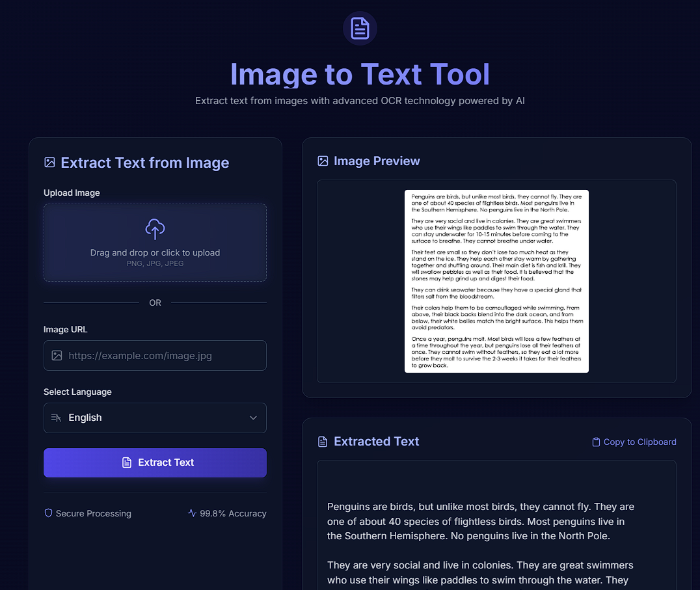Open the Select Language combo box showing English
The height and width of the screenshot is (590, 700).
[155, 418]
